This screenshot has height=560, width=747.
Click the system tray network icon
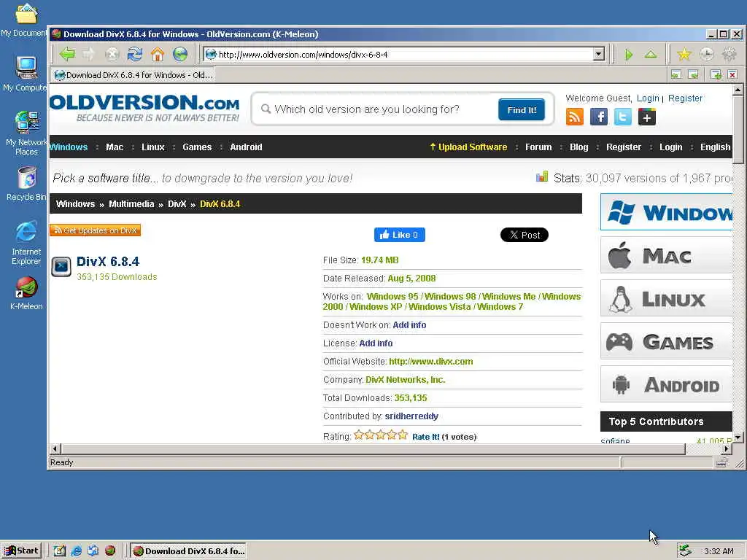(685, 551)
